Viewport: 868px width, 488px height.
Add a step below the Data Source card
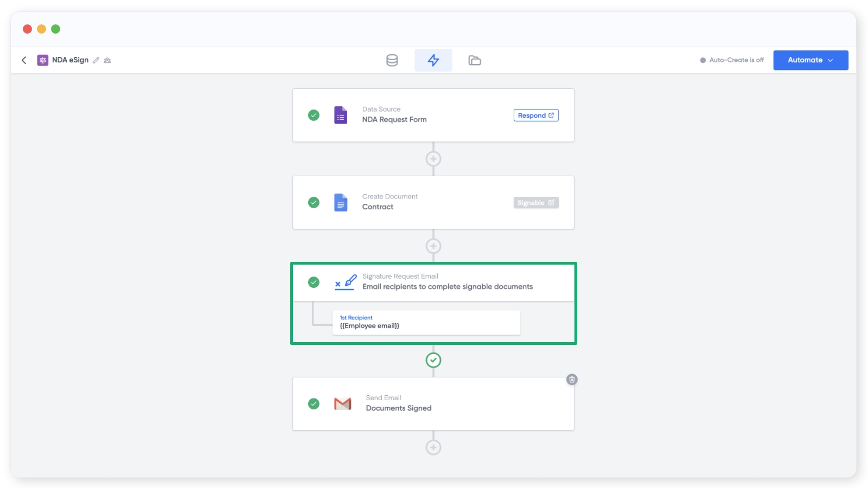tap(433, 159)
